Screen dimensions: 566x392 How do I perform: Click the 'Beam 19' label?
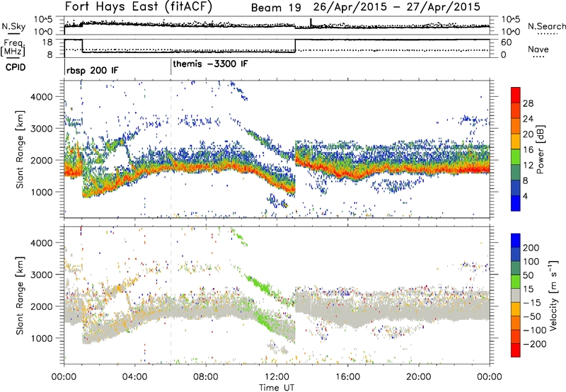point(276,8)
